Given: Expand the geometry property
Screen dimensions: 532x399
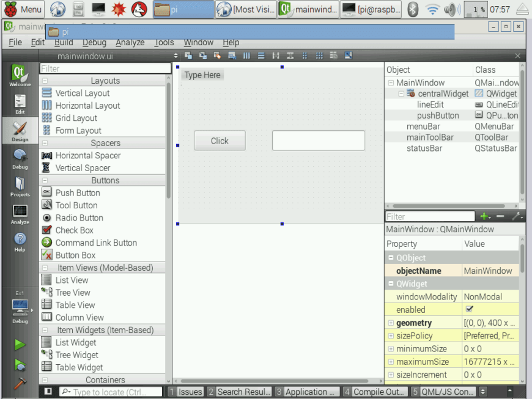Looking at the screenshot, I should 390,323.
